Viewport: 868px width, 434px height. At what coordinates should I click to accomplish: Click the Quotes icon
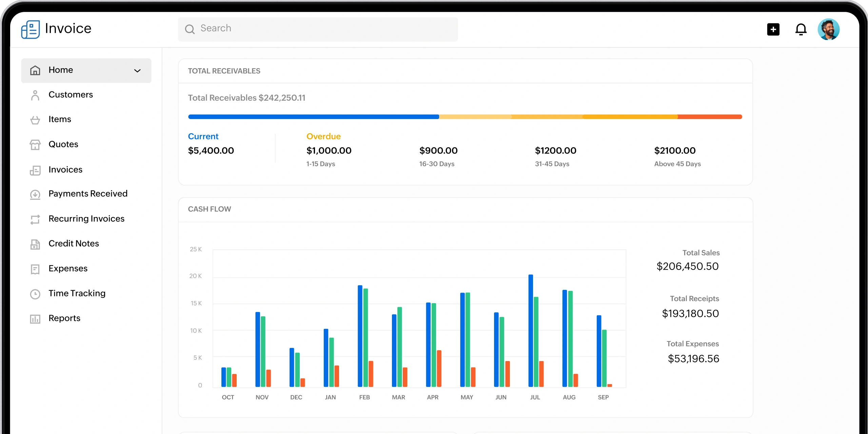35,144
